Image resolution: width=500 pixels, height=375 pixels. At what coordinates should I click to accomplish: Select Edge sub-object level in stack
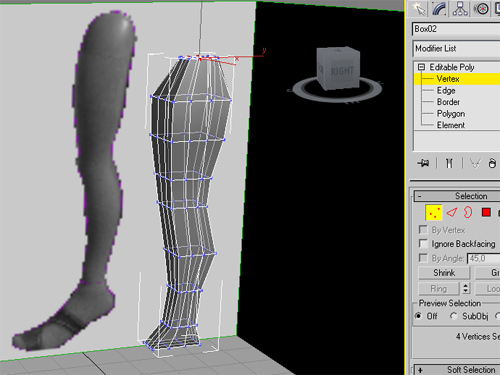pyautogui.click(x=446, y=91)
